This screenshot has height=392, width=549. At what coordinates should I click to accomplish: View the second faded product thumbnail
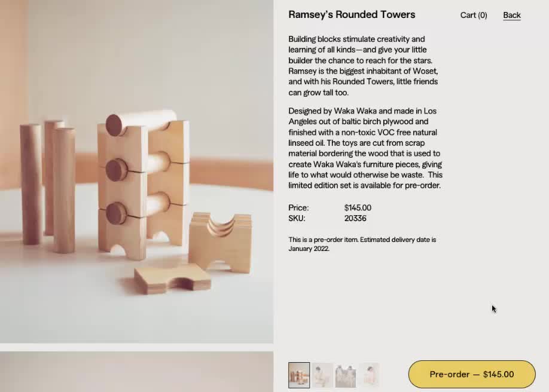coord(322,375)
